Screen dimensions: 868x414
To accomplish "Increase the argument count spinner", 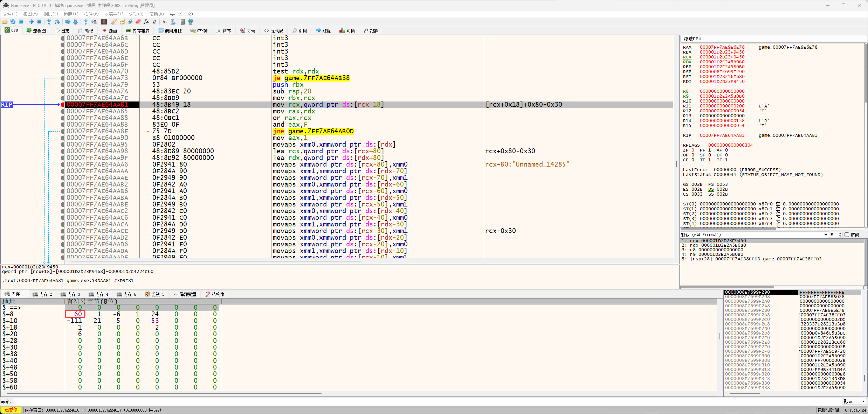I will [x=840, y=234].
